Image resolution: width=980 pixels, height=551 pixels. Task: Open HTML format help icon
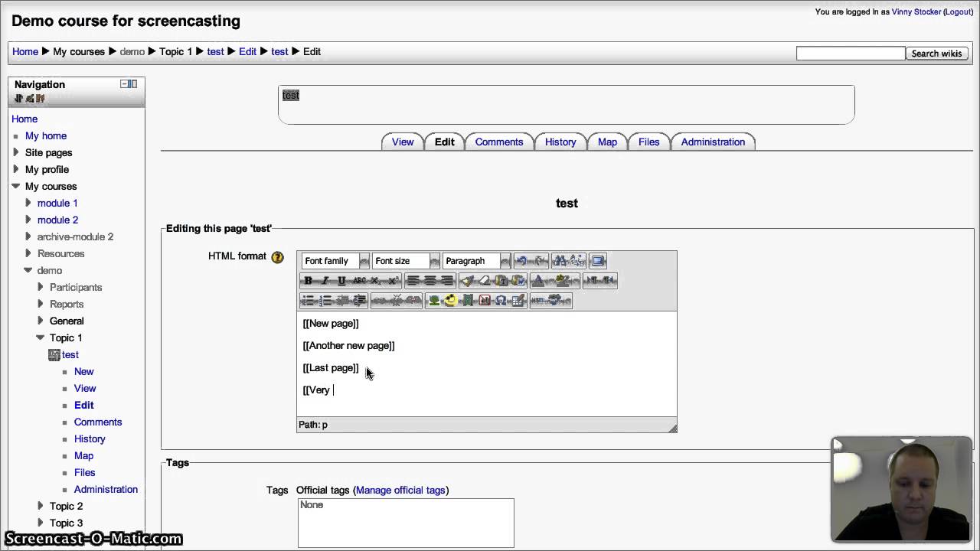[278, 257]
